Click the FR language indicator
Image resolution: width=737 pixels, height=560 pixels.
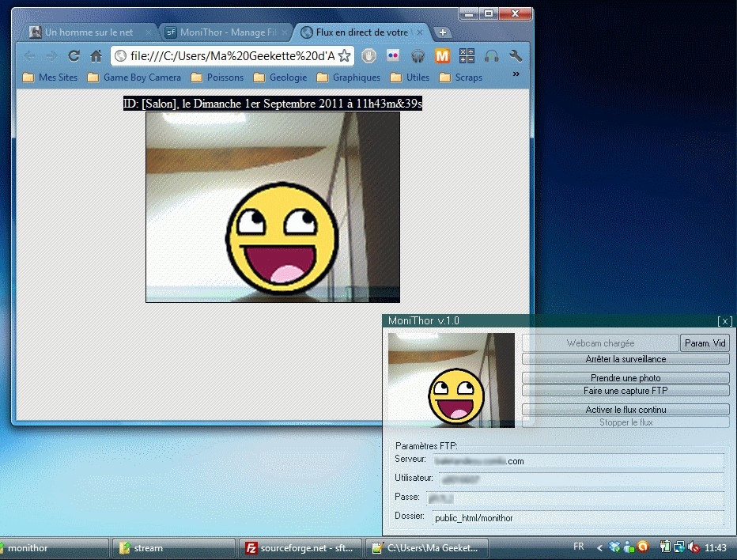point(579,547)
